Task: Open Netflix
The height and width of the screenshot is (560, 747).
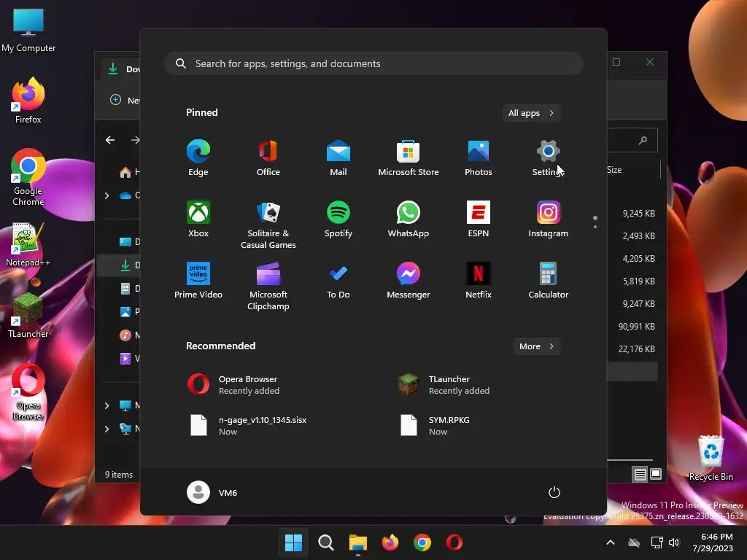Action: point(479,281)
